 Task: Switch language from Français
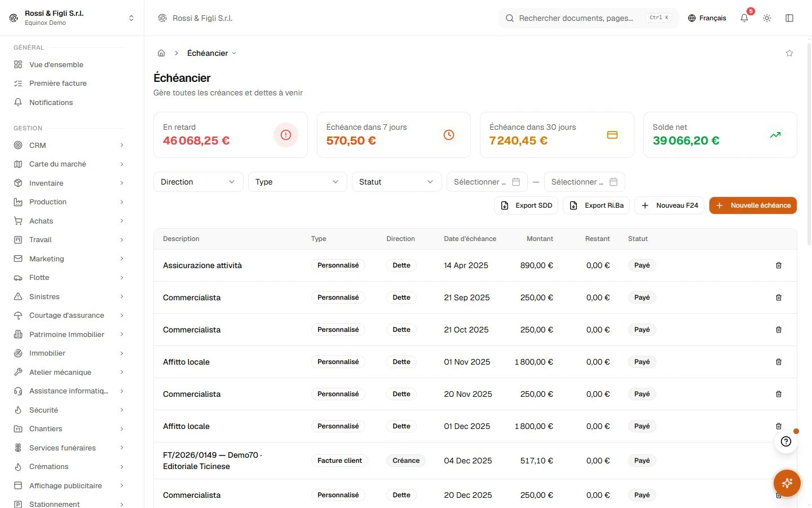pyautogui.click(x=707, y=18)
